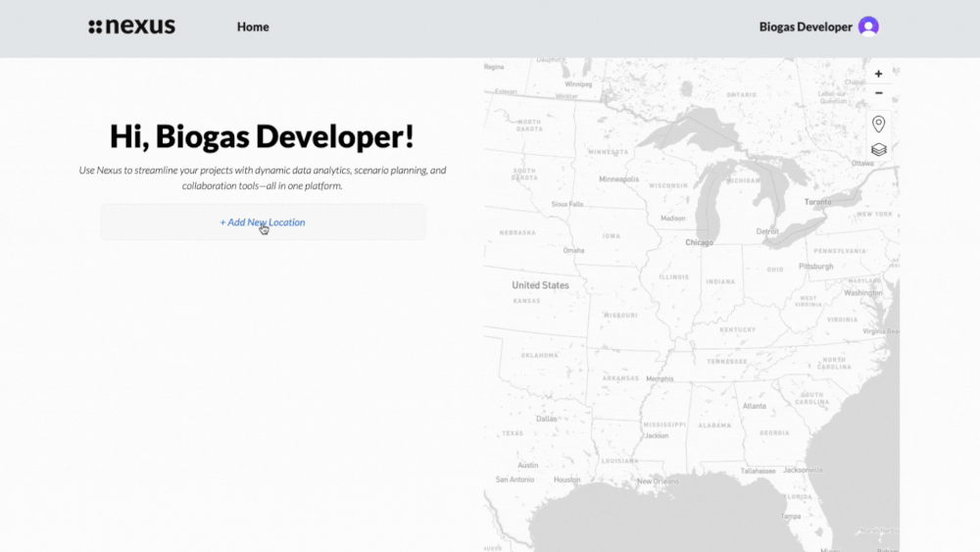Click the location pin map icon
This screenshot has height=552, width=980.
coord(878,124)
